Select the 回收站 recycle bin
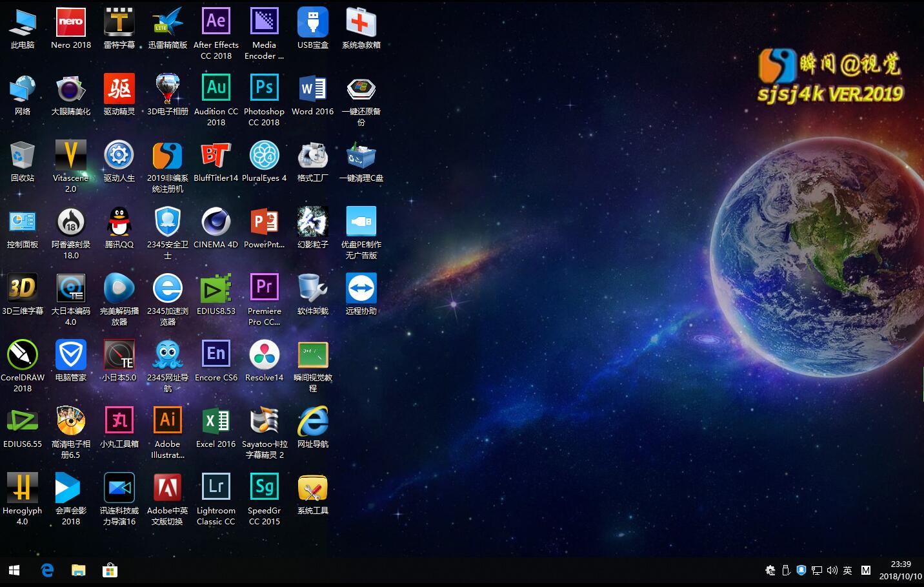The height and width of the screenshot is (587, 924). click(x=23, y=155)
